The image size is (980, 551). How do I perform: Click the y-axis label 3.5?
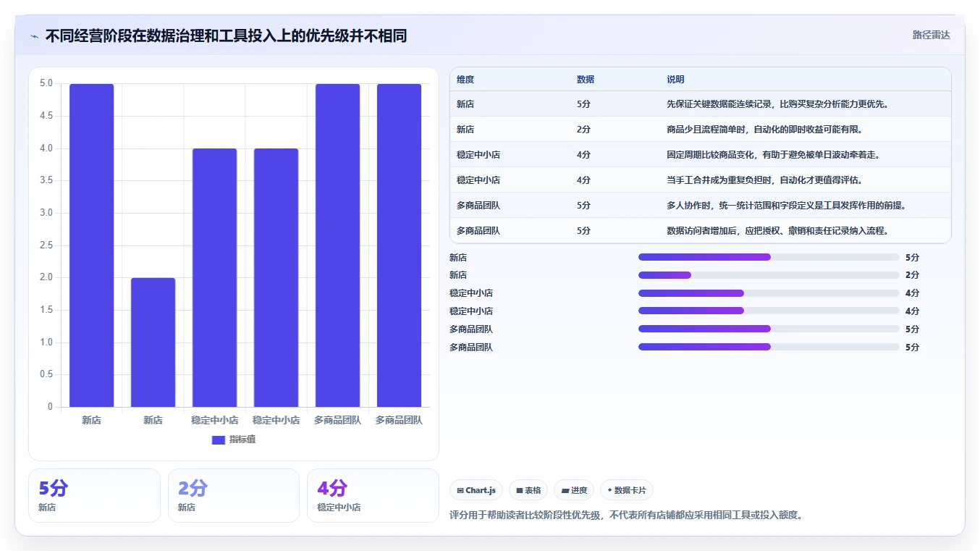pyautogui.click(x=46, y=180)
